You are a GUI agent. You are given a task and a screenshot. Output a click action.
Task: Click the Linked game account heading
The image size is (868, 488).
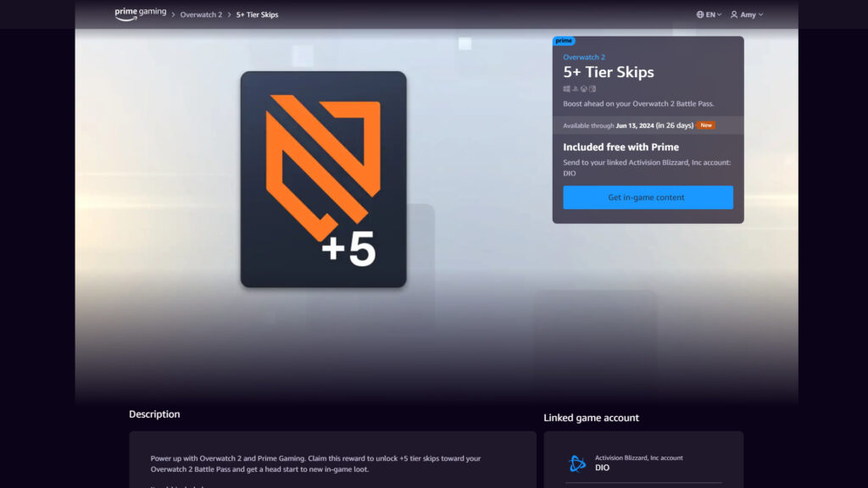[x=591, y=418]
